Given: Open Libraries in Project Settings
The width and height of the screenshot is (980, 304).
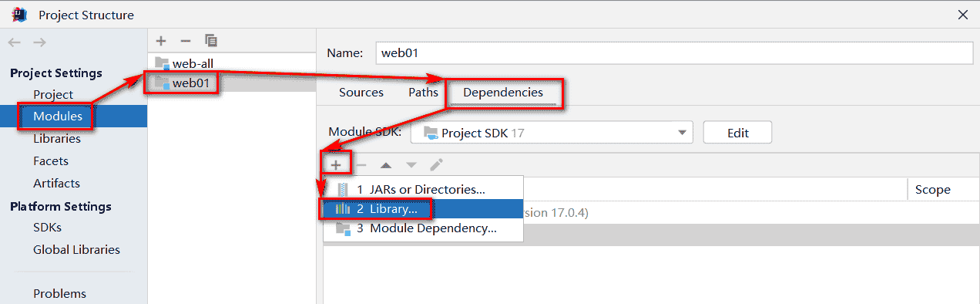Looking at the screenshot, I should coord(57,139).
